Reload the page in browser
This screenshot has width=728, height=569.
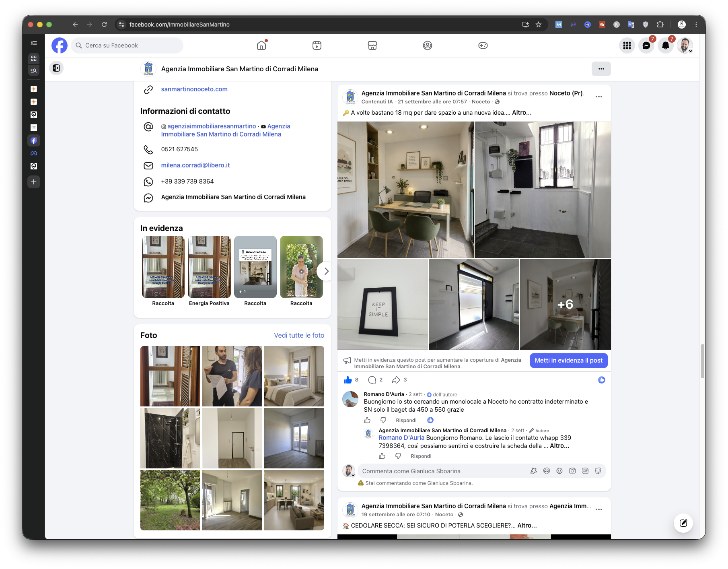coord(104,25)
